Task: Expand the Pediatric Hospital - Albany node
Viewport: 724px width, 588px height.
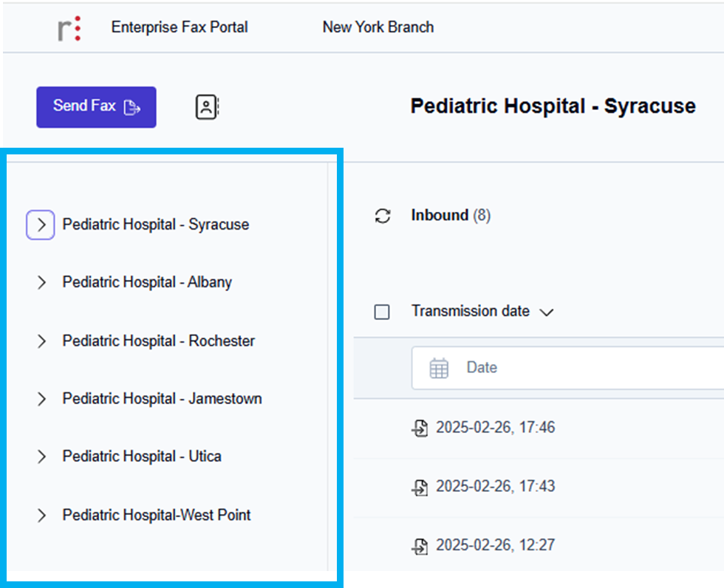Action: click(41, 283)
